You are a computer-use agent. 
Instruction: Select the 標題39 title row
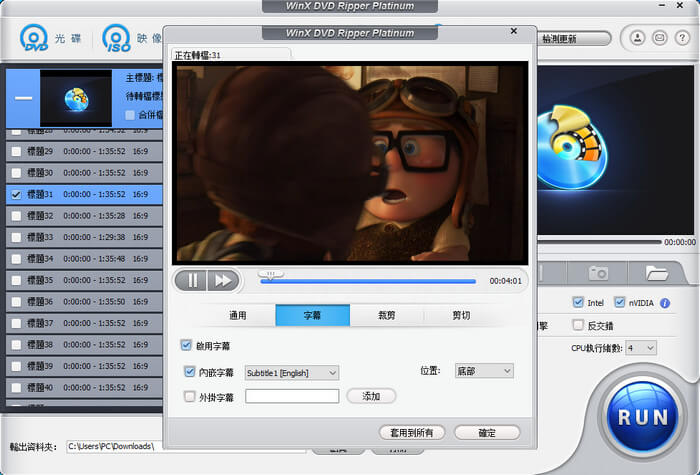click(x=84, y=366)
